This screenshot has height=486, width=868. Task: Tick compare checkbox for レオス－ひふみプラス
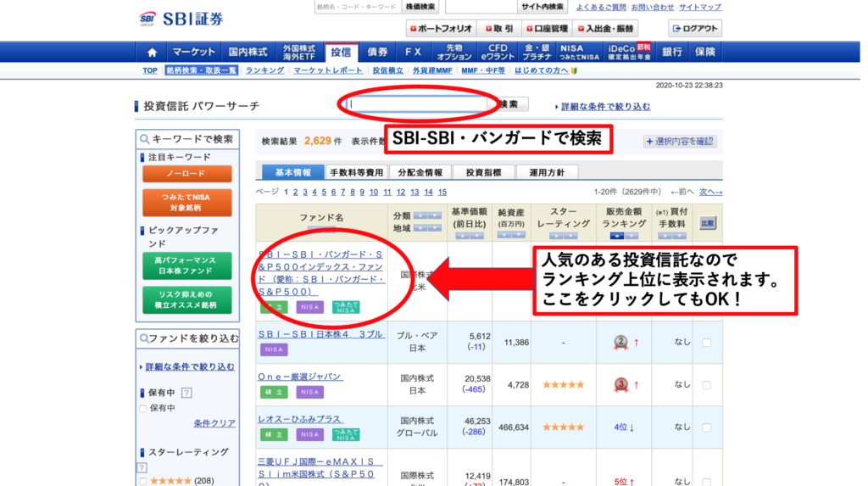pos(706,427)
